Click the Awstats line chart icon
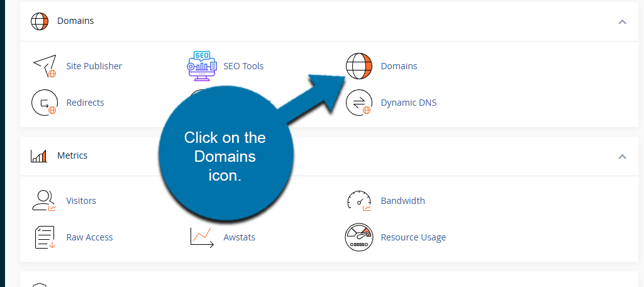 201,237
